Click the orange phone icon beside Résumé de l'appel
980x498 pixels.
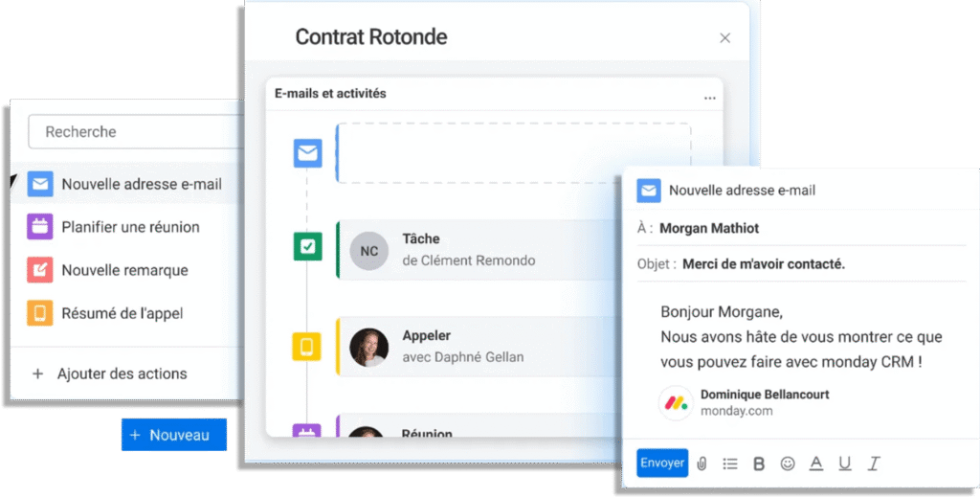(40, 313)
